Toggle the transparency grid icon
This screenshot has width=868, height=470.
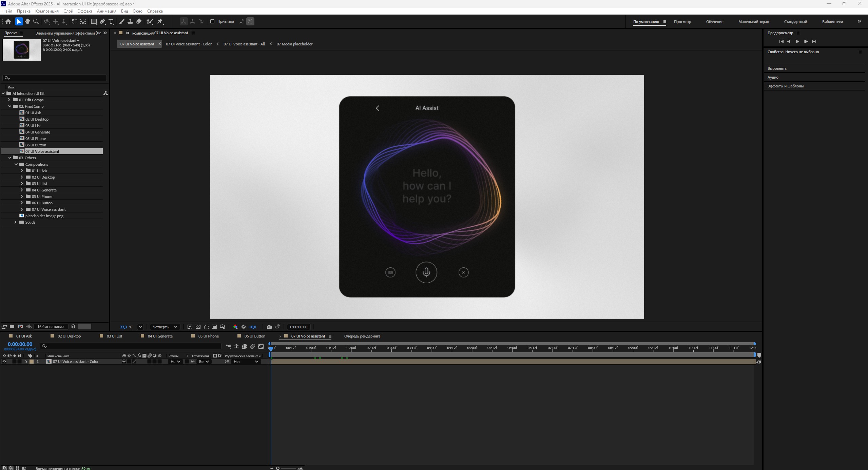[x=198, y=327]
